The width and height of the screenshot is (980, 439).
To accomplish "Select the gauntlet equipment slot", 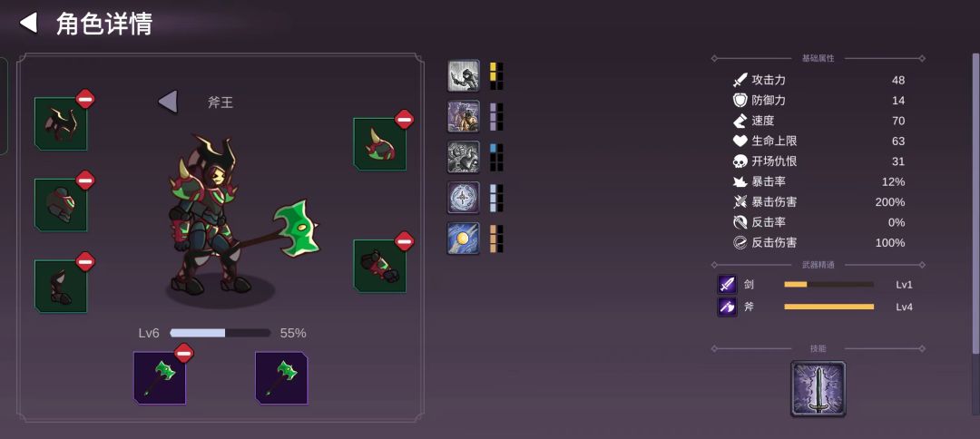I will coord(380,266).
